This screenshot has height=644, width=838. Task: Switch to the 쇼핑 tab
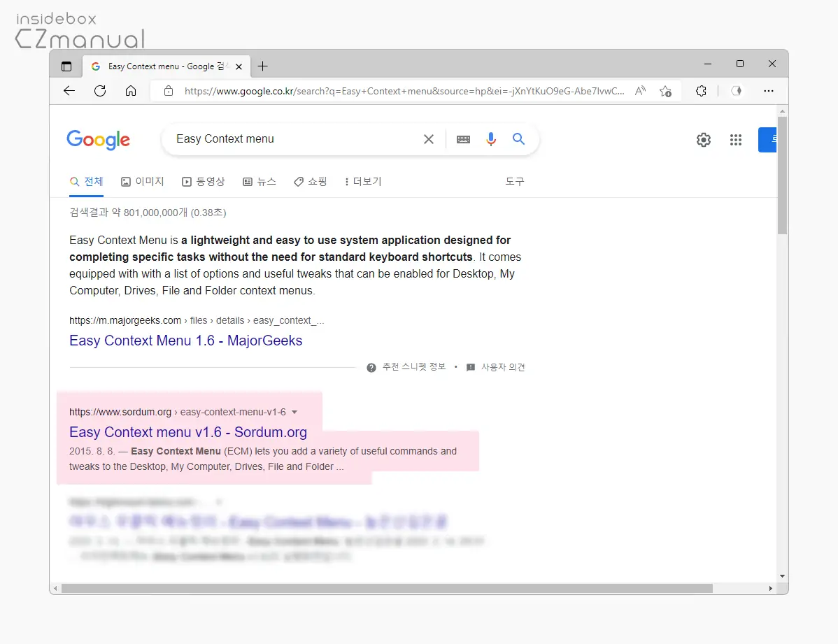[310, 182]
